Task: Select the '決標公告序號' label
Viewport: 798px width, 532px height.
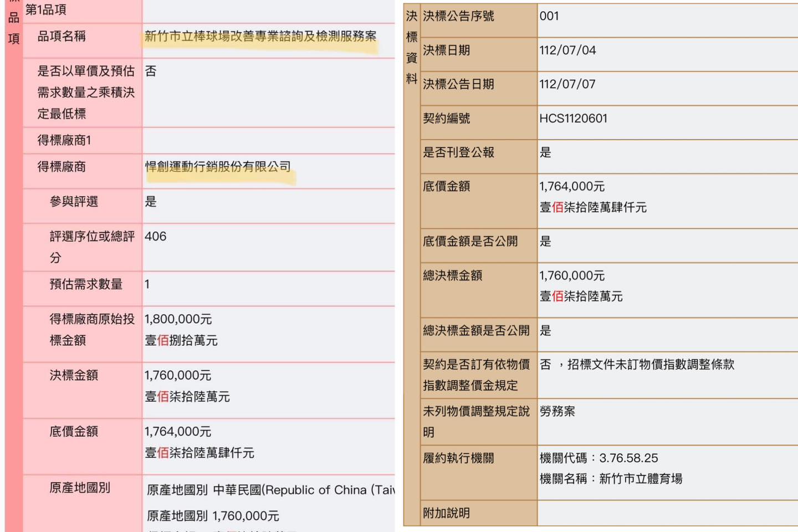Action: click(458, 16)
